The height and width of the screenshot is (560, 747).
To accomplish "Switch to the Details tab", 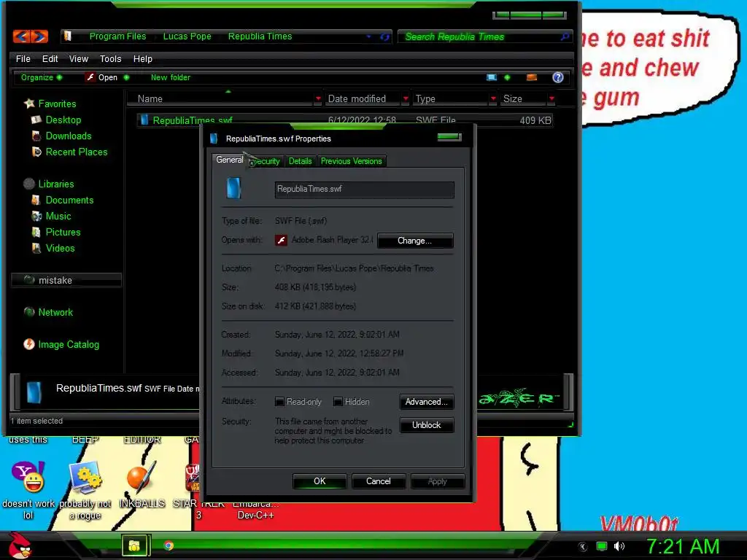I will click(x=300, y=161).
